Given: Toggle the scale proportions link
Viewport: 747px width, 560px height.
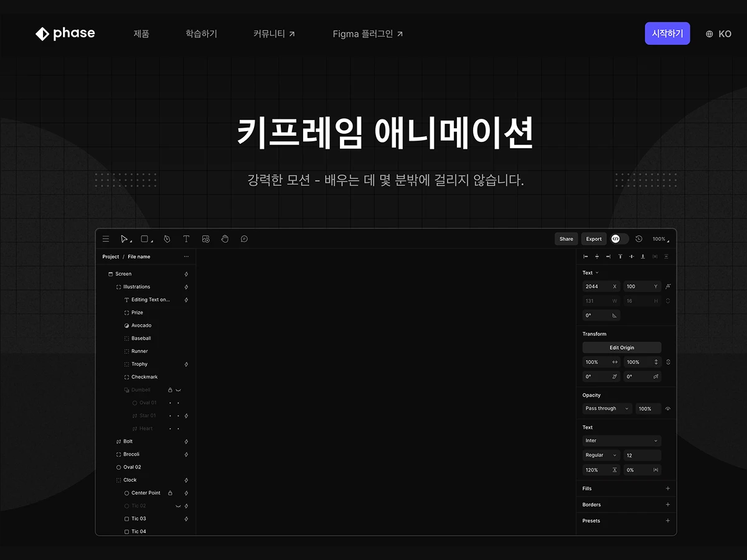Looking at the screenshot, I should (x=668, y=362).
